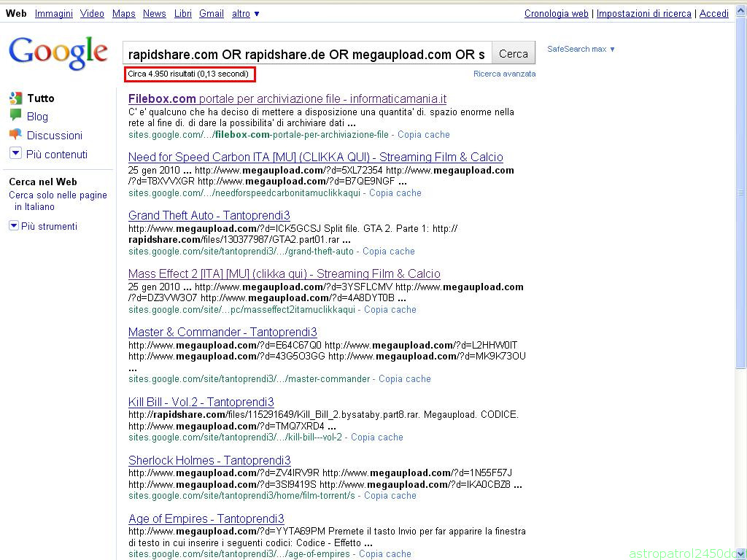Open Mass Effect 2 [ITA] result

[x=285, y=274]
